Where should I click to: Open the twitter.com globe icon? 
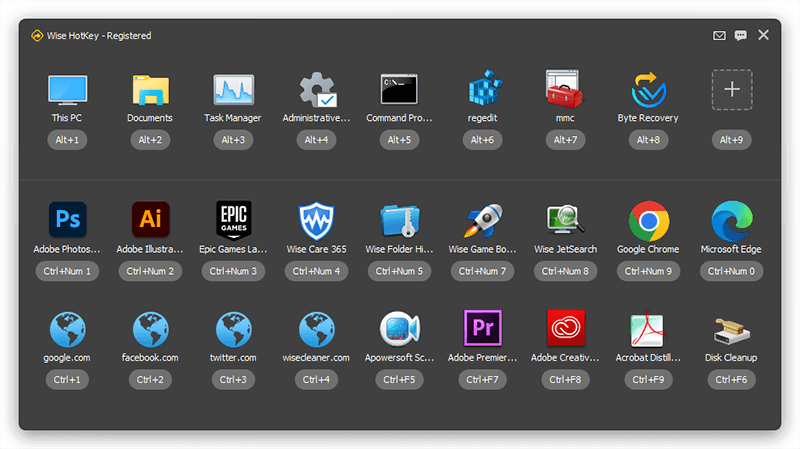click(x=234, y=330)
